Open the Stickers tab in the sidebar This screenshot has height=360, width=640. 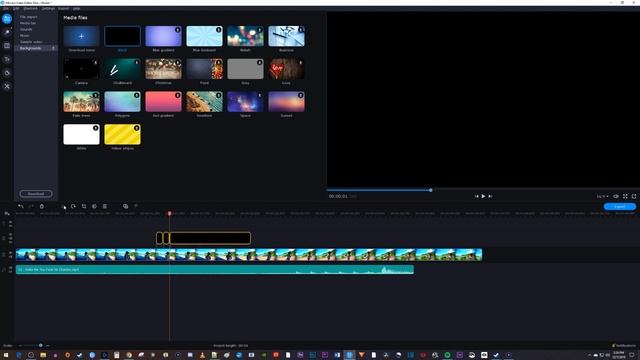click(7, 73)
